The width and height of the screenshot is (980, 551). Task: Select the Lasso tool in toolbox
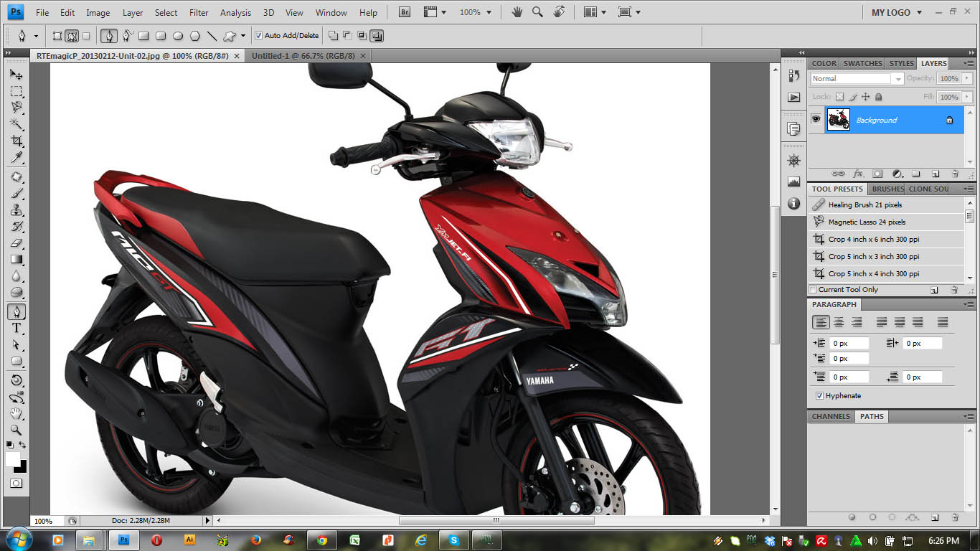click(16, 108)
